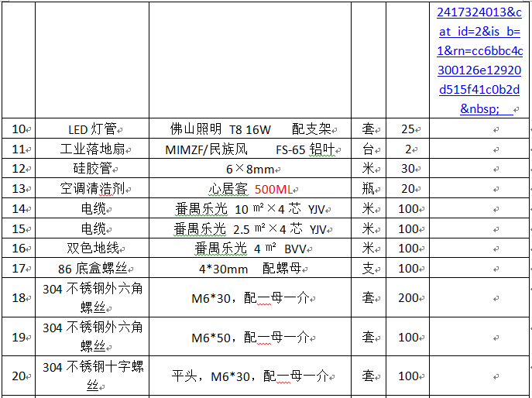The image size is (532, 398).
Task: Click the 硅胶管 name cell
Action: point(90,169)
